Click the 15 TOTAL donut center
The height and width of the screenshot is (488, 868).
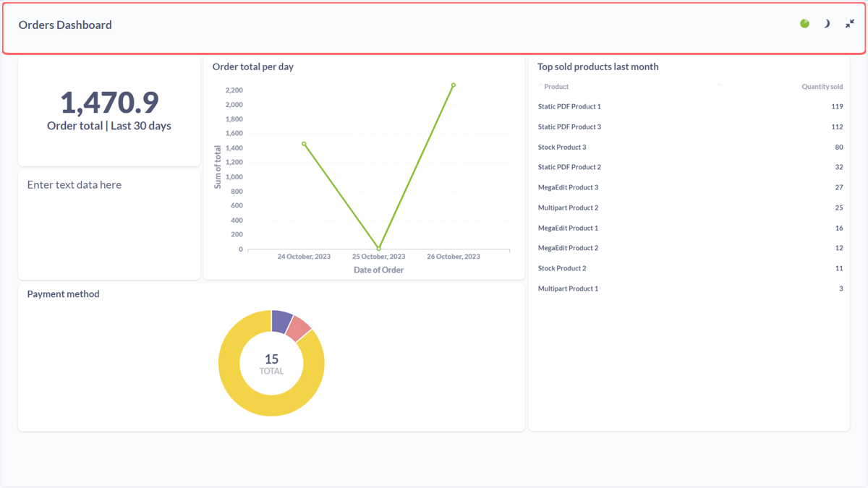click(x=271, y=364)
